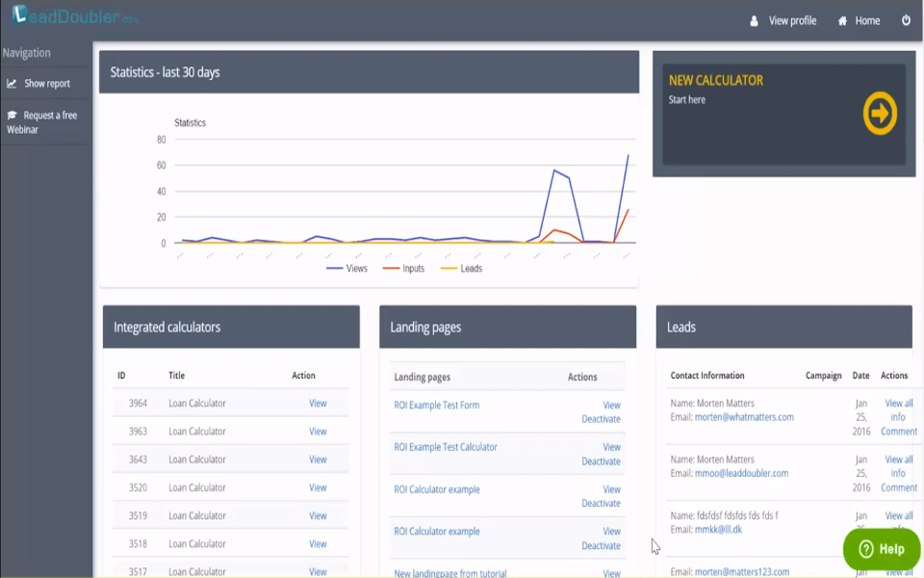This screenshot has height=578, width=924.
Task: View all info for morten@whatmatters.com lead
Action: click(899, 410)
